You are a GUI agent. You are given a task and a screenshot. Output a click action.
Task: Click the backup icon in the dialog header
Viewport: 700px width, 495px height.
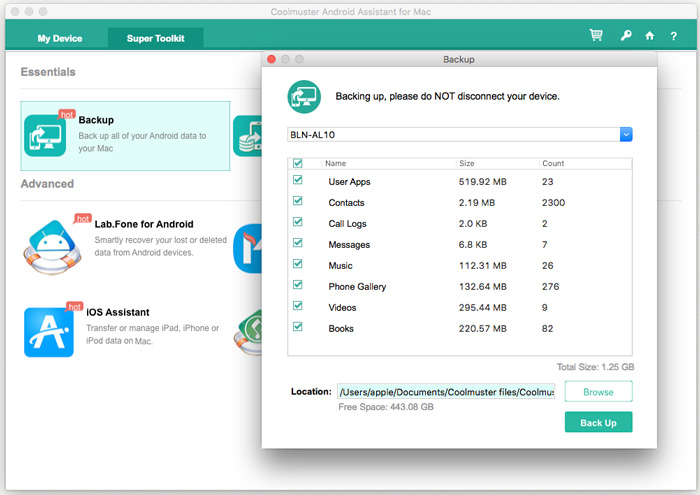pos(304,97)
